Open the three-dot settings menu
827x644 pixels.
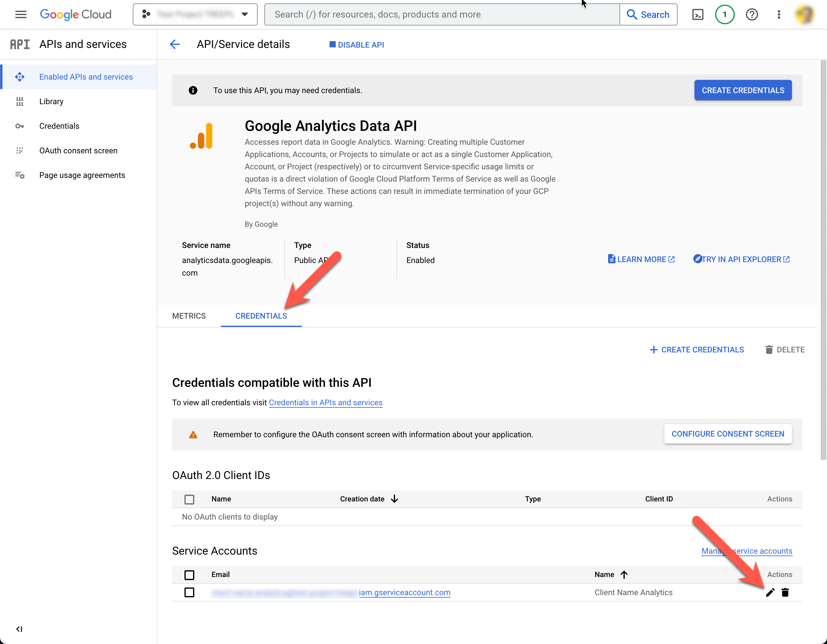coord(778,14)
